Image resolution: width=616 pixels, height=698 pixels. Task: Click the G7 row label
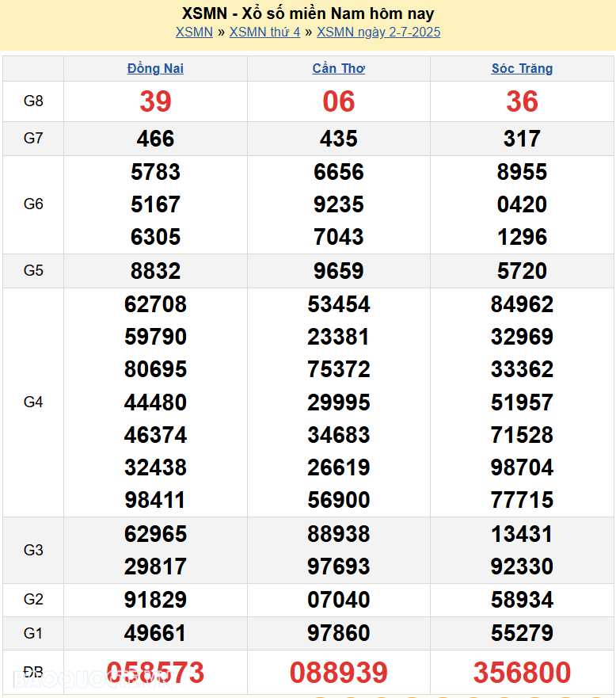click(33, 139)
